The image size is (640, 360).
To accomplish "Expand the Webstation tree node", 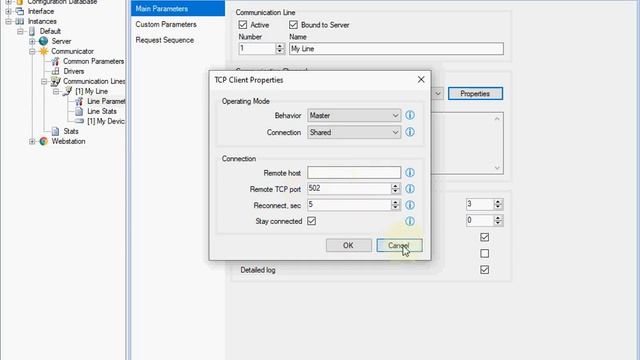I will point(32,141).
